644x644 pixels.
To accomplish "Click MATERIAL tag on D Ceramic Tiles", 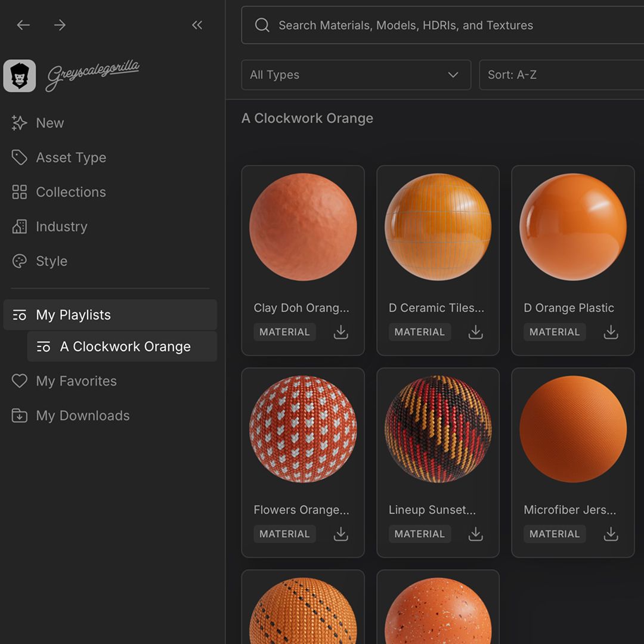I will tap(420, 332).
